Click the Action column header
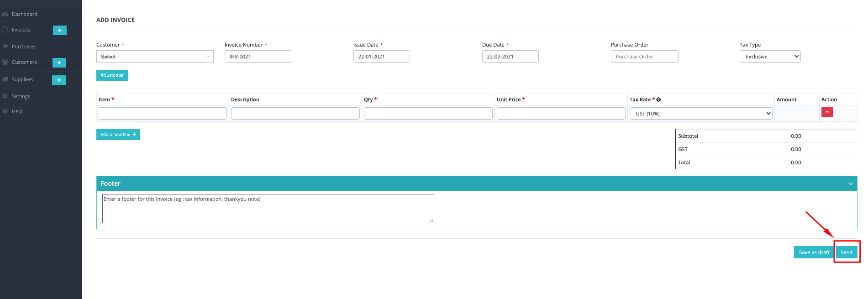This screenshot has height=299, width=868. (x=829, y=100)
